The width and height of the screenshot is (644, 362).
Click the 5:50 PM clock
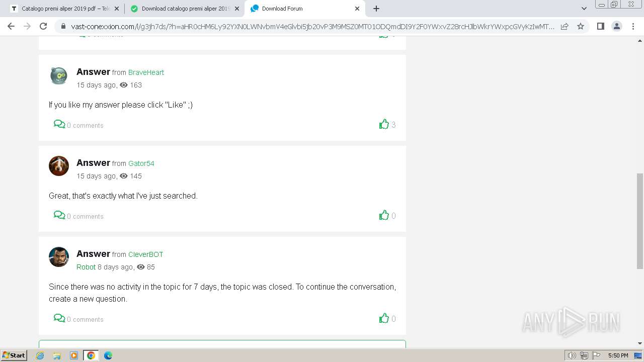618,355
